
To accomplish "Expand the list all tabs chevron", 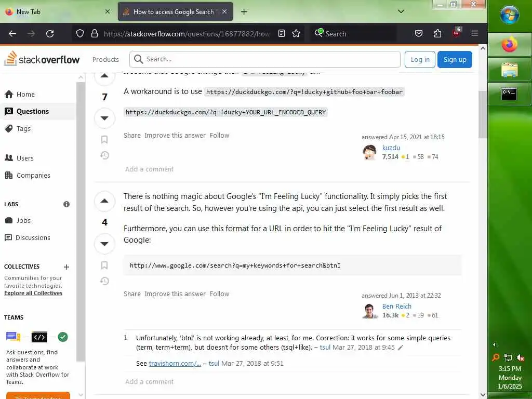I will pyautogui.click(x=401, y=11).
